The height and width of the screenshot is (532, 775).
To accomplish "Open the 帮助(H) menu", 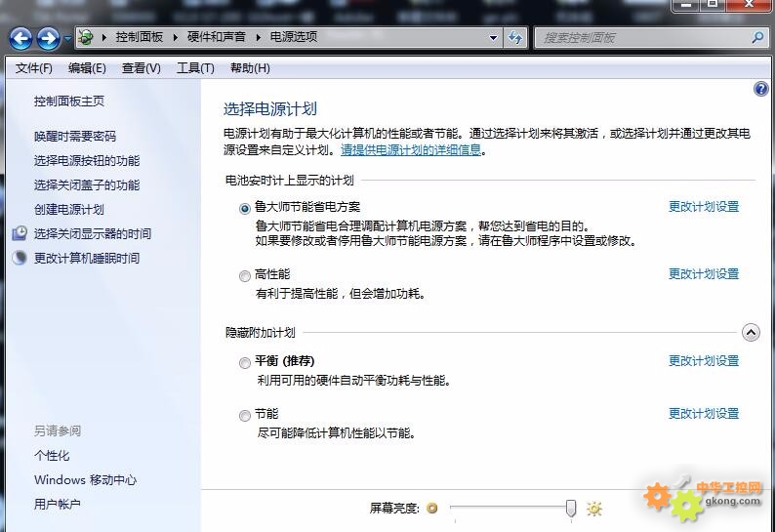I will pyautogui.click(x=250, y=68).
